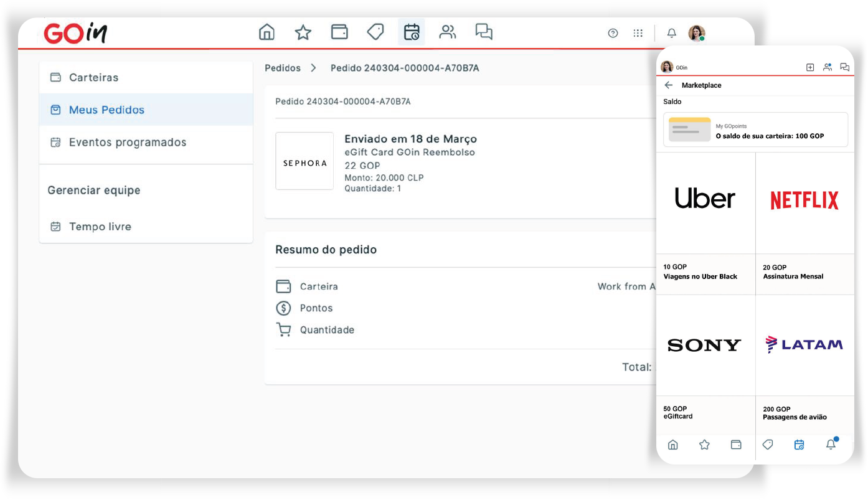868x500 pixels.
Task: Tap the plus square icon in mobile header
Action: (810, 67)
